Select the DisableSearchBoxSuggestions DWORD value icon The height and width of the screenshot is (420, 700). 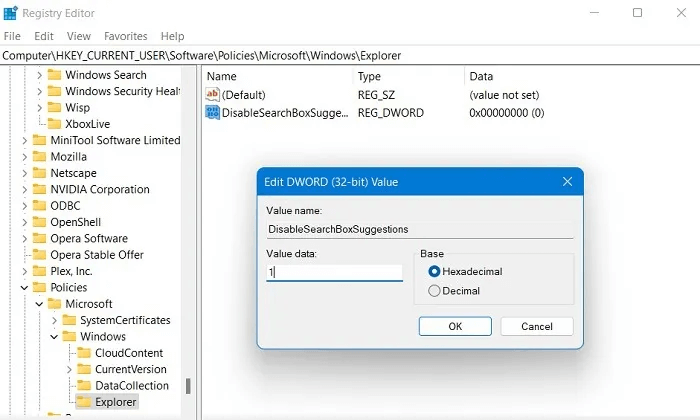coord(212,113)
